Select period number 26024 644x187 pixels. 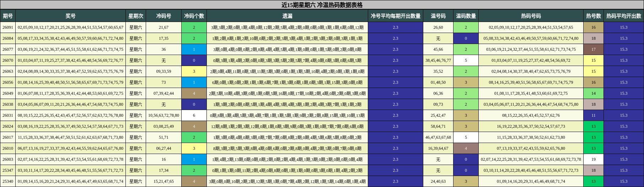coord(8,126)
